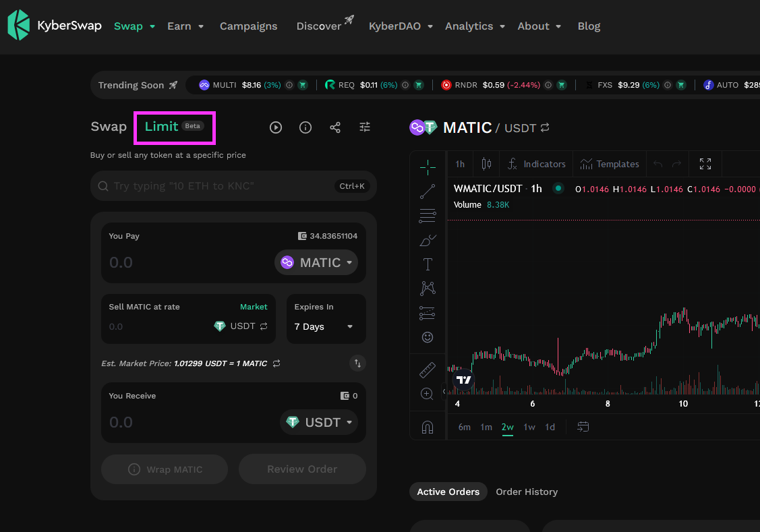The image size is (760, 532).
Task: Click the cart icon beside RNDR
Action: click(561, 85)
